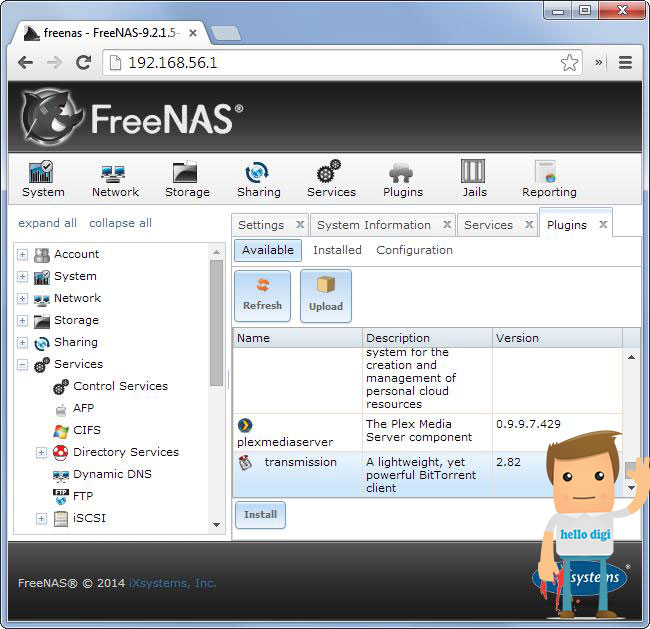Click the Account tree icon

pyautogui.click(x=41, y=255)
